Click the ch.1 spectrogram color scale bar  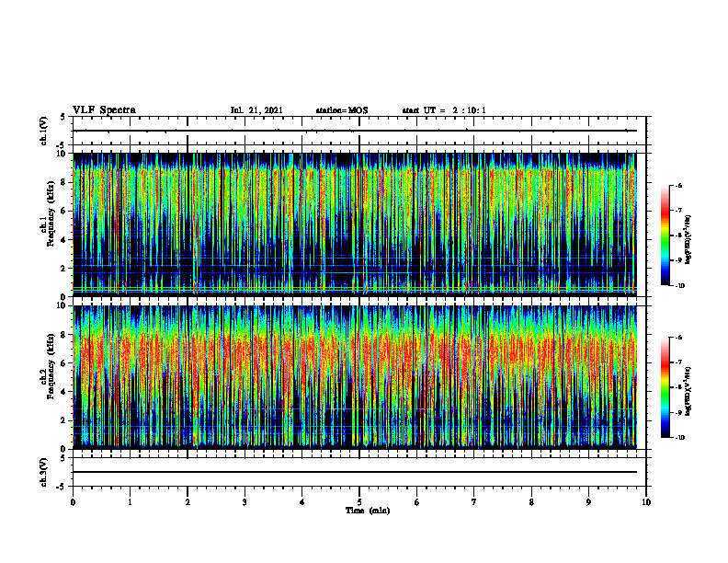665,236
